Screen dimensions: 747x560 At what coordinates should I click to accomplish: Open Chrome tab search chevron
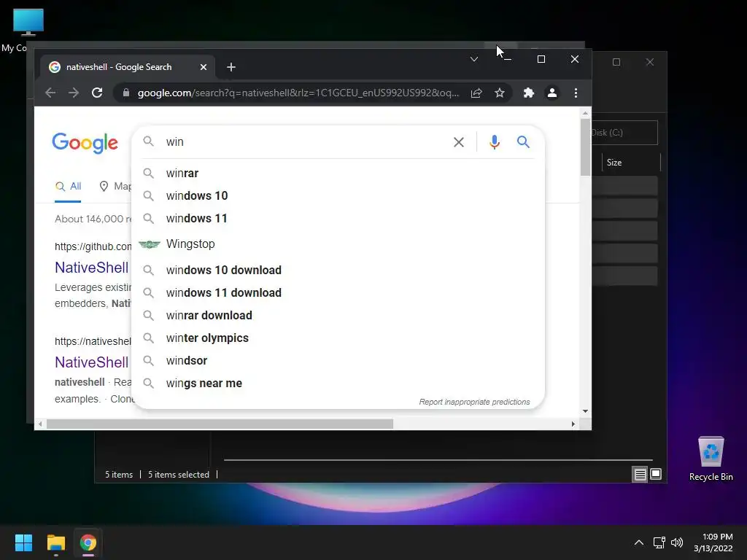tap(474, 59)
